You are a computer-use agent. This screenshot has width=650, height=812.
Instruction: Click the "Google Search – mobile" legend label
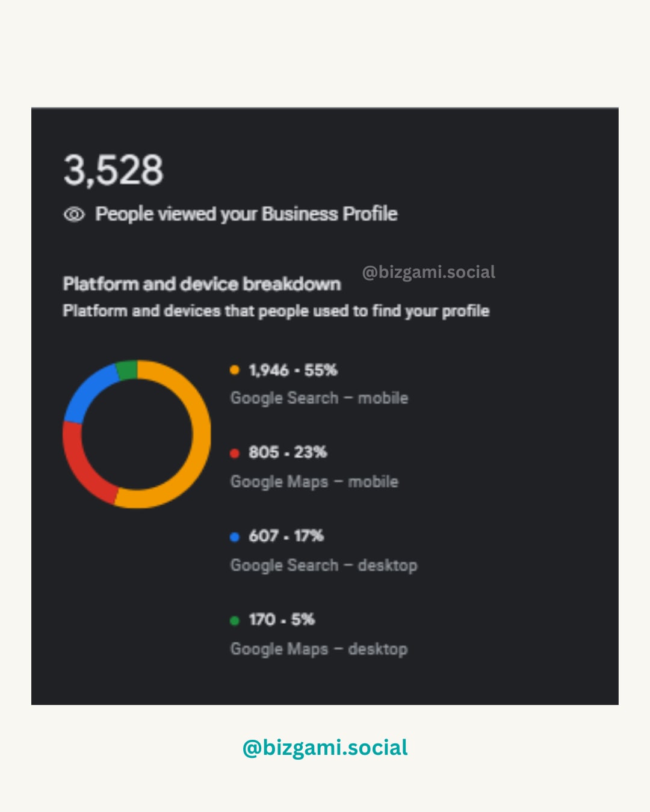click(x=319, y=398)
